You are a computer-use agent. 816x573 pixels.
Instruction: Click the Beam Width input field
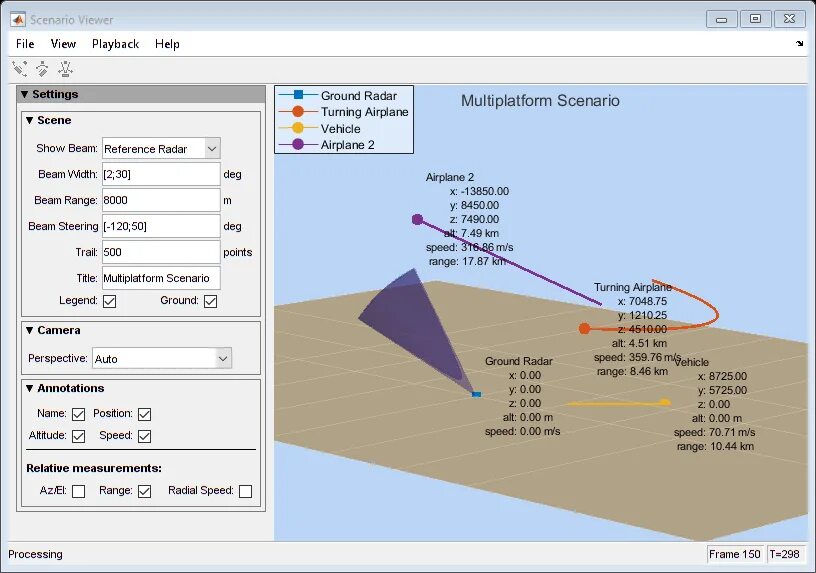161,174
